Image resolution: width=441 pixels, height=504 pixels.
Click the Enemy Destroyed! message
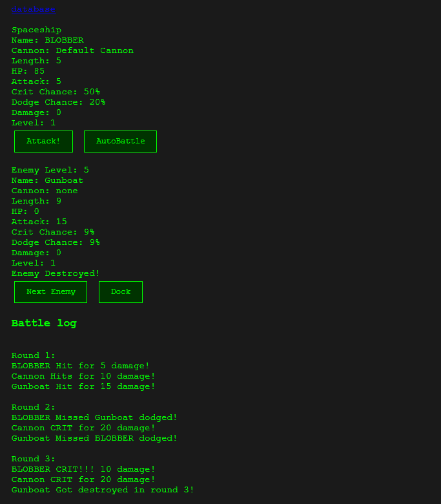pos(56,273)
